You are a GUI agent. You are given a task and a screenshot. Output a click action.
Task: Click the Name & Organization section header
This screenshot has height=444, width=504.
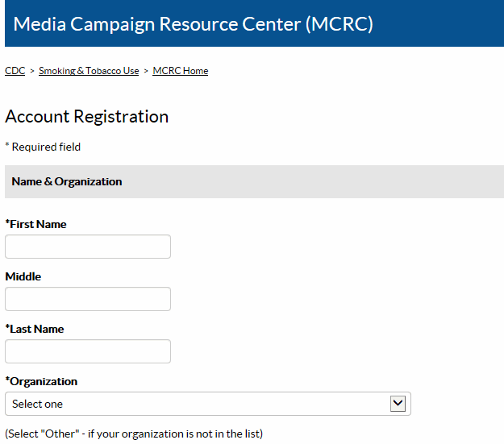point(67,181)
